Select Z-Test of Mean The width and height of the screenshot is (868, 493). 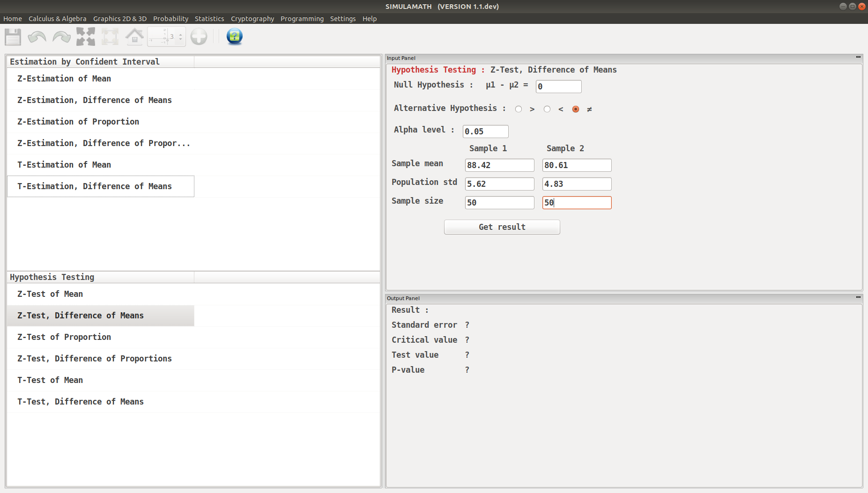tap(101, 294)
